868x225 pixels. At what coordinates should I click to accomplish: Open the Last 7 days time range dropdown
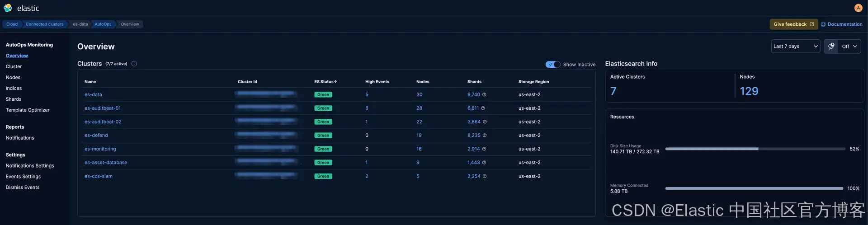point(795,46)
